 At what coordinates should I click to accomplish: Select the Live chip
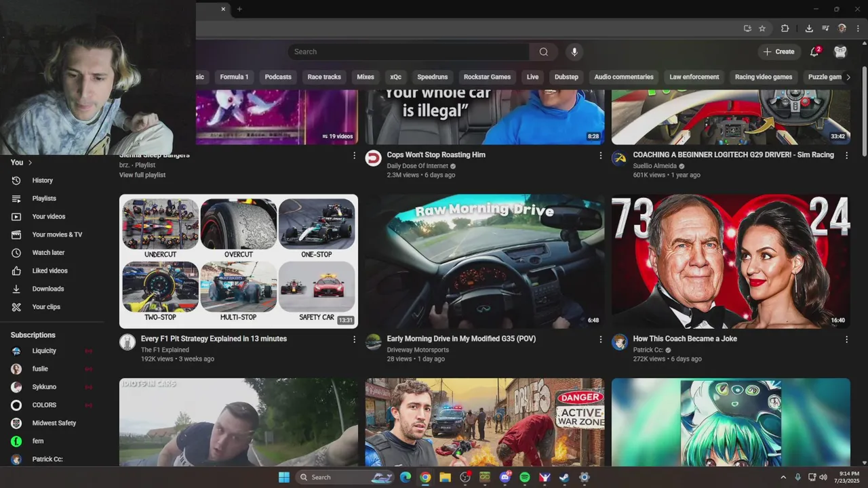click(533, 77)
